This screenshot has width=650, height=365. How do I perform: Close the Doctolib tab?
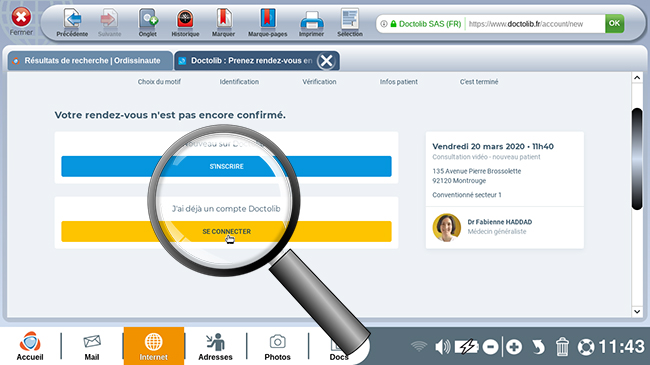point(326,61)
